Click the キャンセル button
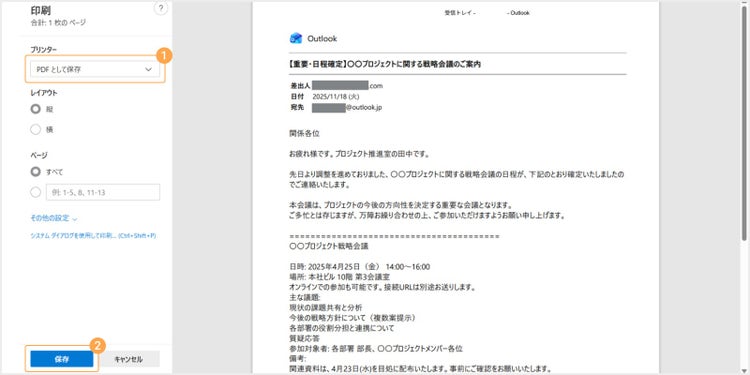This screenshot has width=750, height=375. tap(129, 359)
